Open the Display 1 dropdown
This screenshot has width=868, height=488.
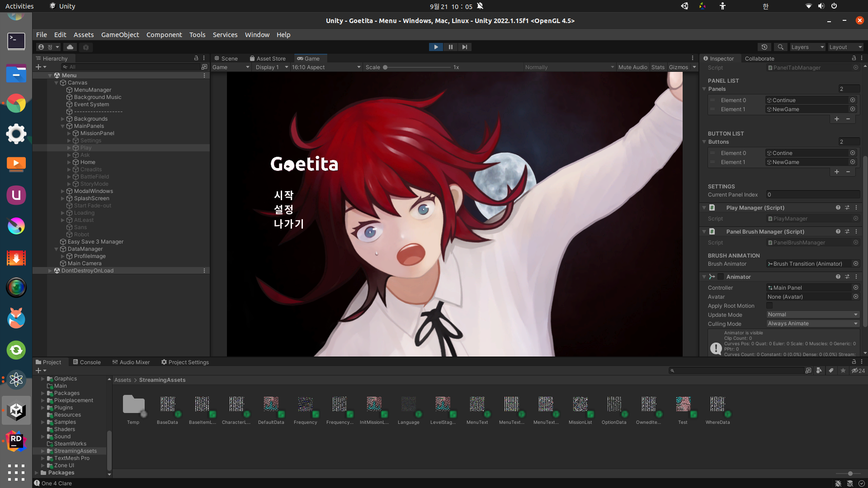point(271,67)
